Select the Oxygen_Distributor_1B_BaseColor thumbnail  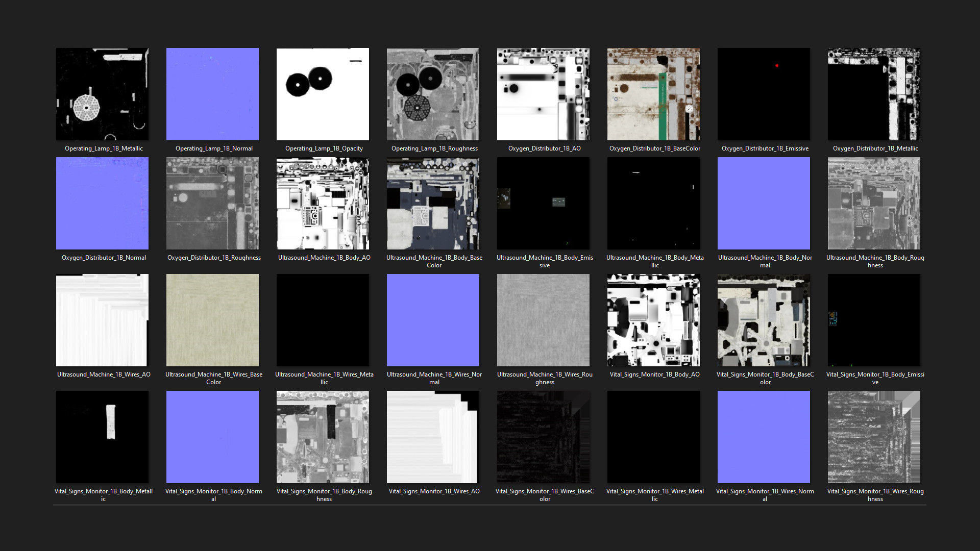(653, 94)
